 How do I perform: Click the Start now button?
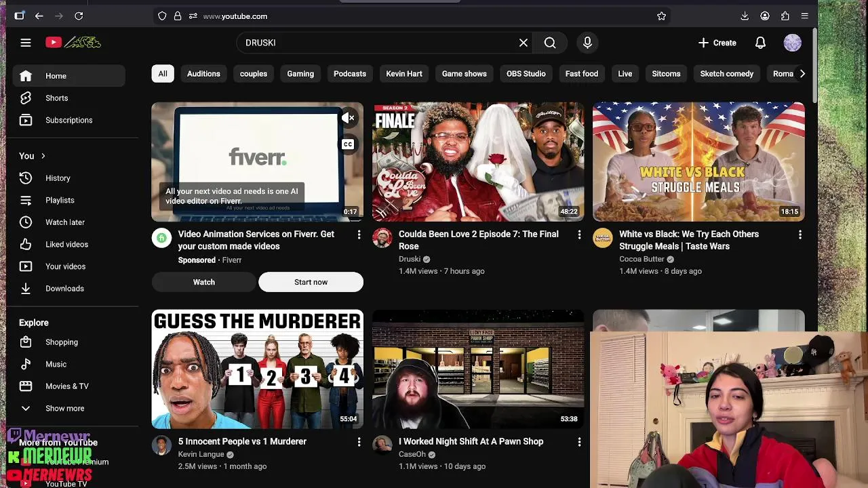click(311, 282)
